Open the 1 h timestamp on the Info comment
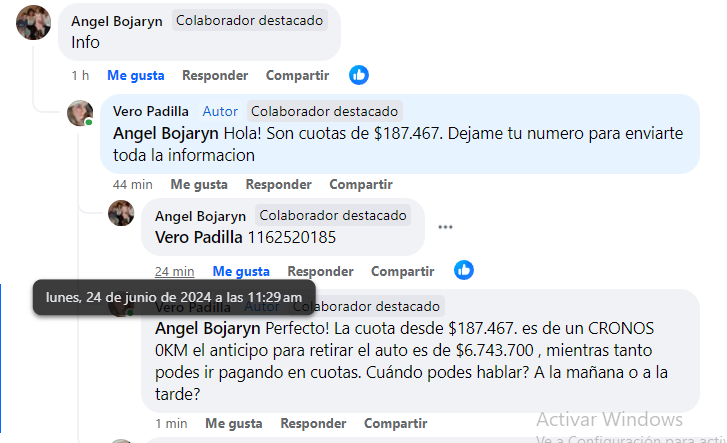The image size is (727, 443). 80,76
